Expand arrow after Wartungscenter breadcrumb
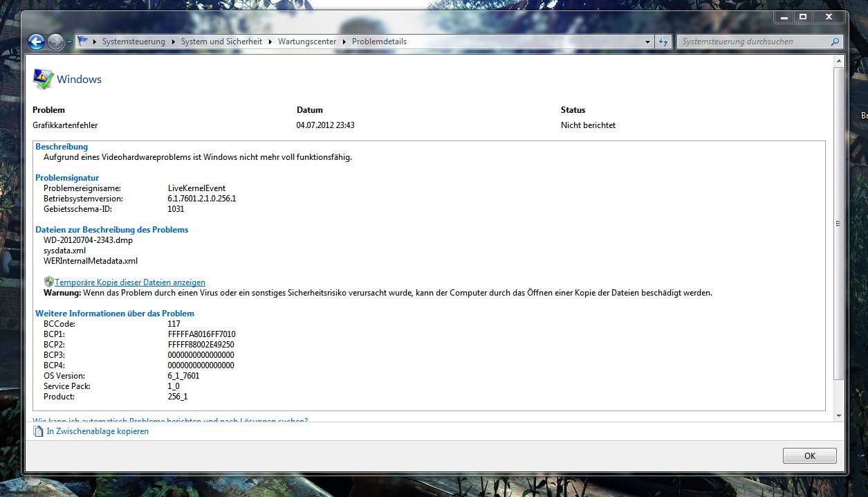868x497 pixels. pyautogui.click(x=344, y=42)
